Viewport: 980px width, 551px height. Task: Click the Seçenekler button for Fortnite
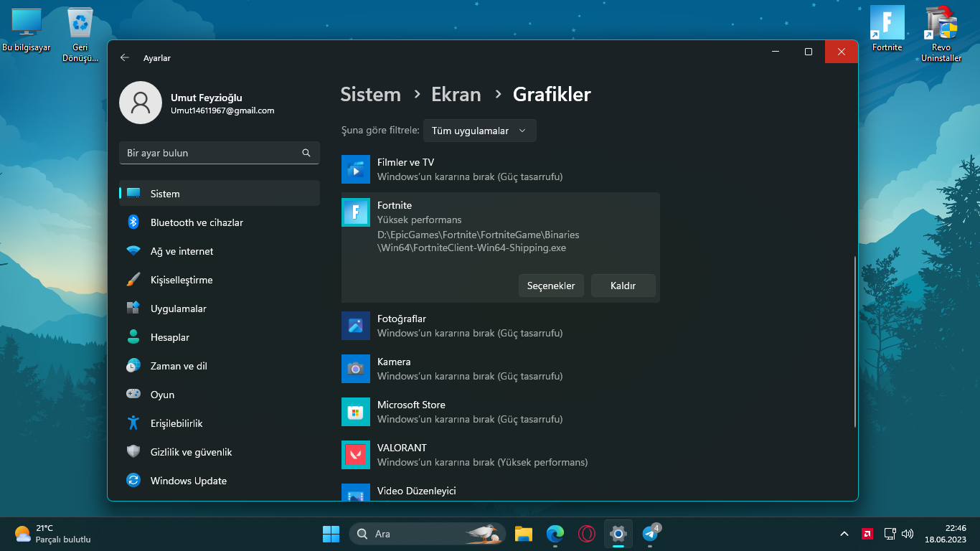(551, 286)
